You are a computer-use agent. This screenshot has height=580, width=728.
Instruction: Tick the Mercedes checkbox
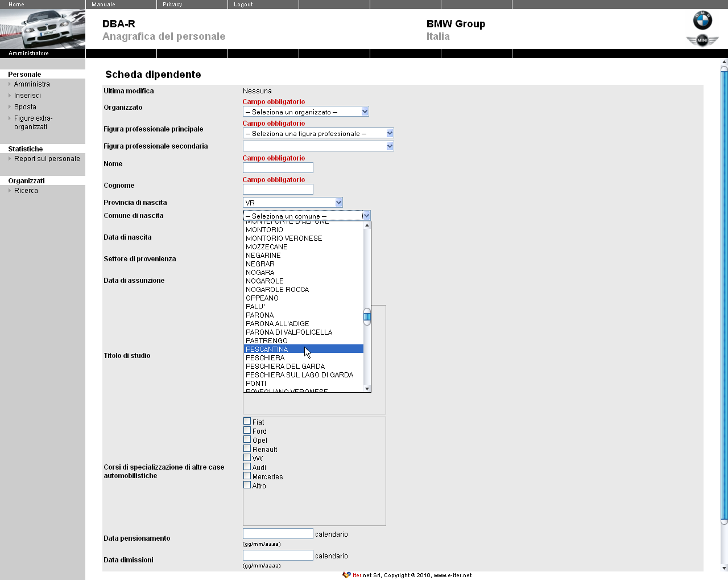pyautogui.click(x=247, y=476)
